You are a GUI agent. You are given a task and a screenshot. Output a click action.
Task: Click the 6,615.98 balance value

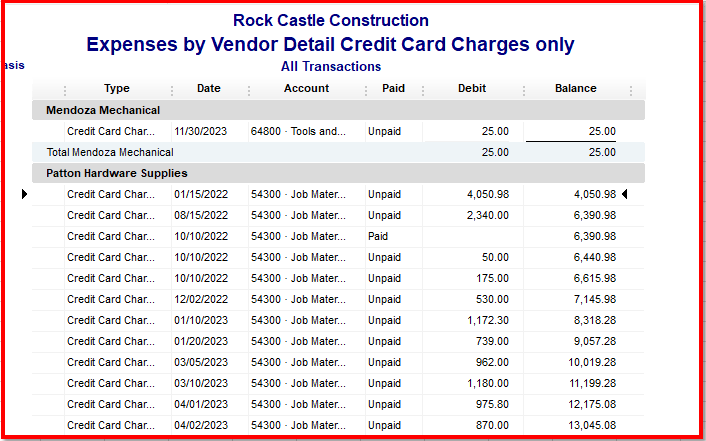point(594,278)
